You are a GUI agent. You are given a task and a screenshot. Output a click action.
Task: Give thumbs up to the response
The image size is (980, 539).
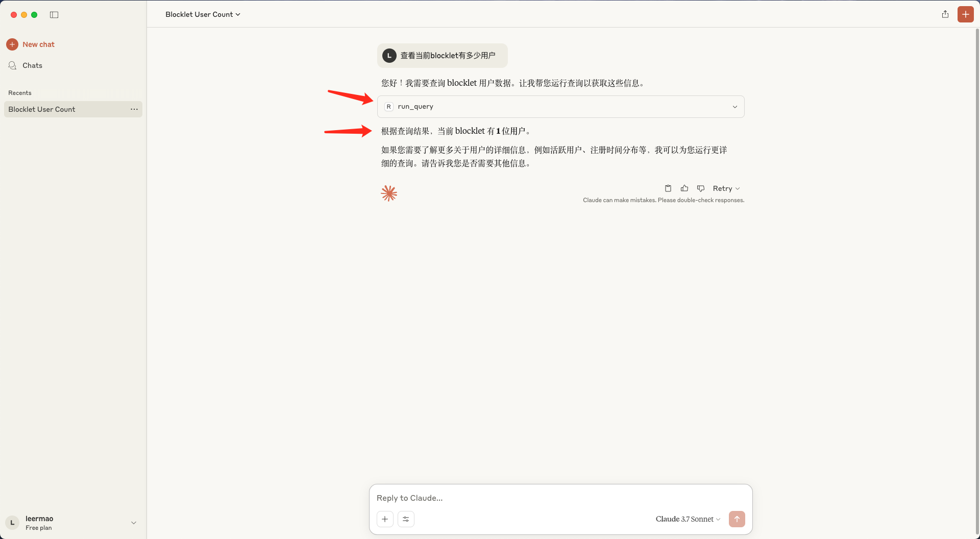point(684,188)
